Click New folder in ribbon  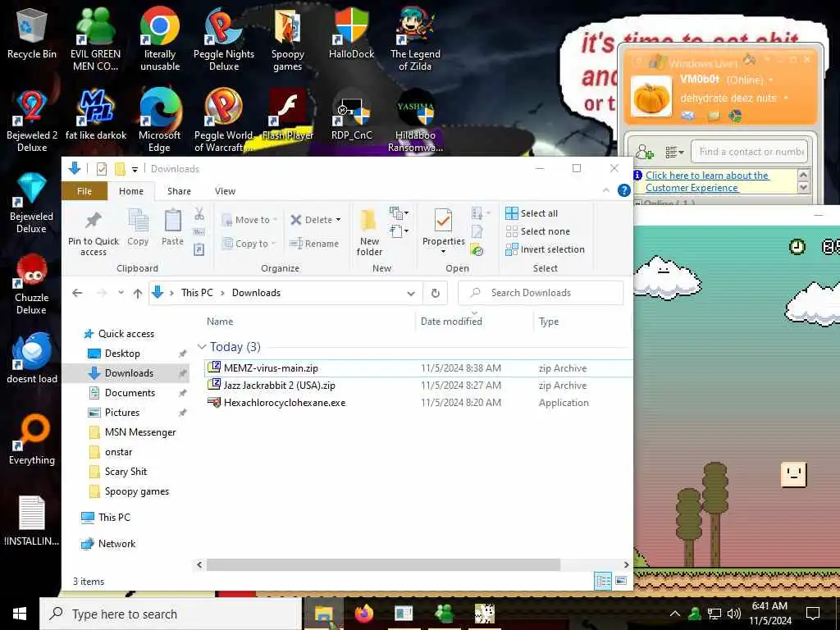pos(369,232)
